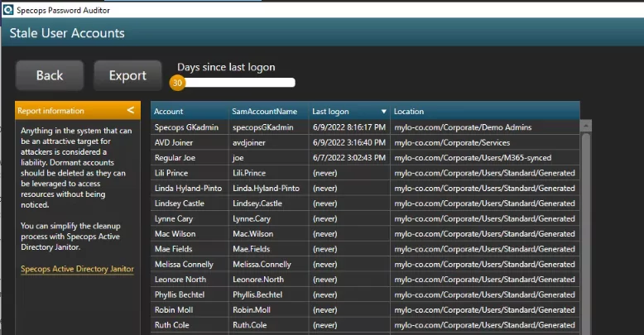This screenshot has height=335, width=644.
Task: Select the Ruth Cole account cell
Action: tap(190, 325)
